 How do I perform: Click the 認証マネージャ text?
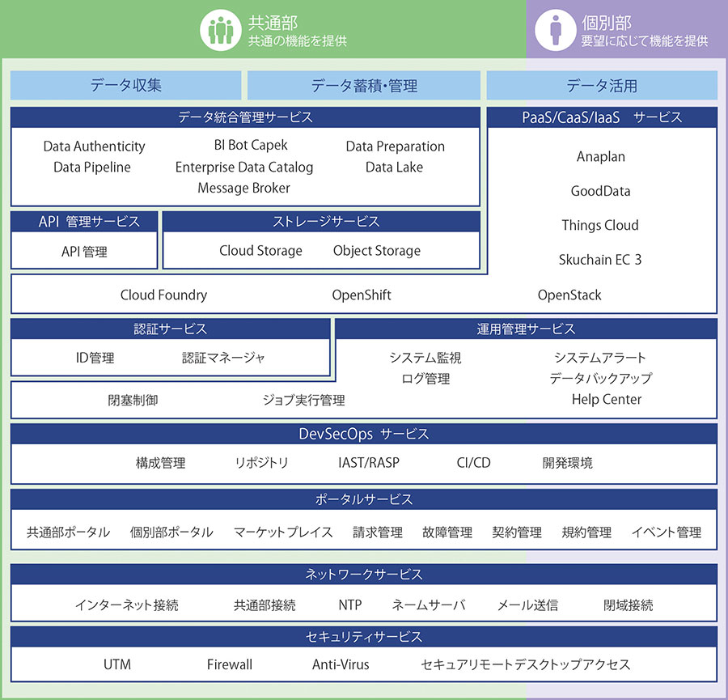pos(223,358)
